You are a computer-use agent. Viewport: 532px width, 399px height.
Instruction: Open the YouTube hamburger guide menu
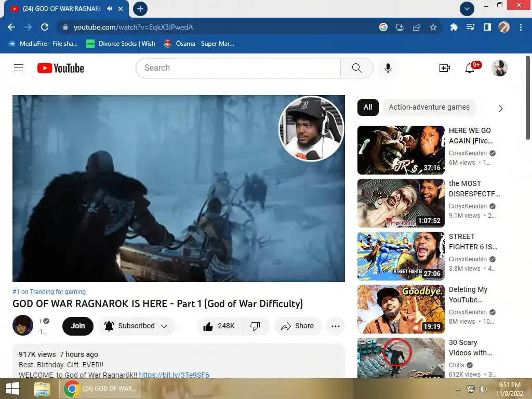tap(19, 68)
